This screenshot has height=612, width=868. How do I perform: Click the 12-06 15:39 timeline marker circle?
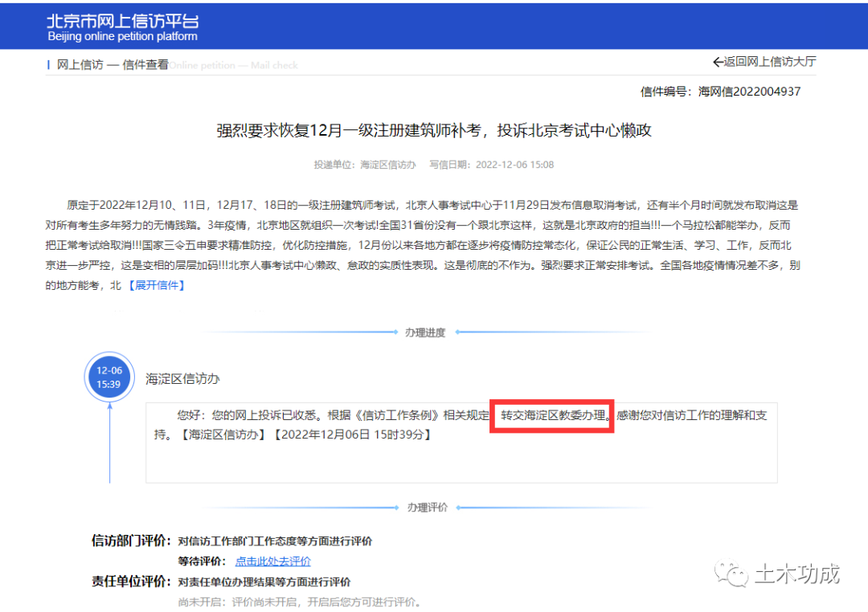point(109,377)
